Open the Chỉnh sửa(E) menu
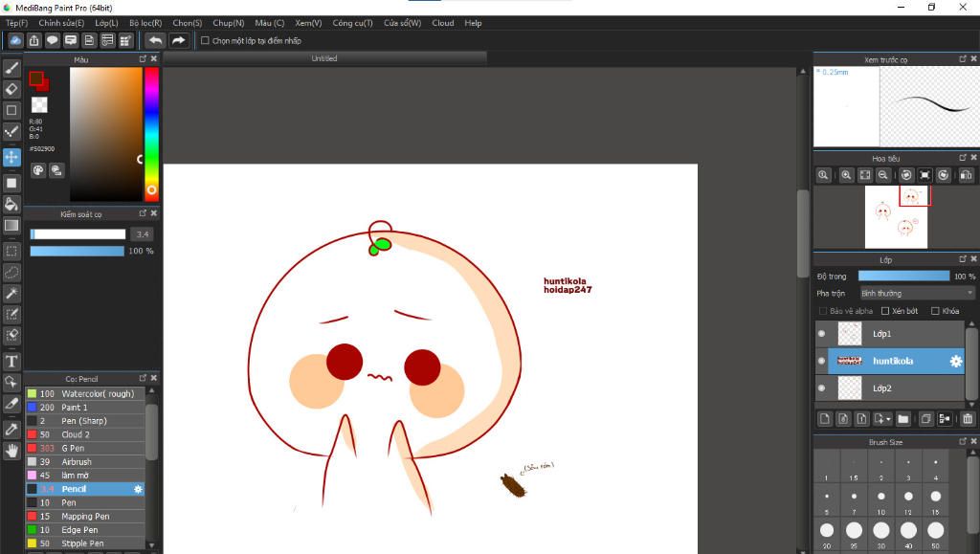 point(61,23)
